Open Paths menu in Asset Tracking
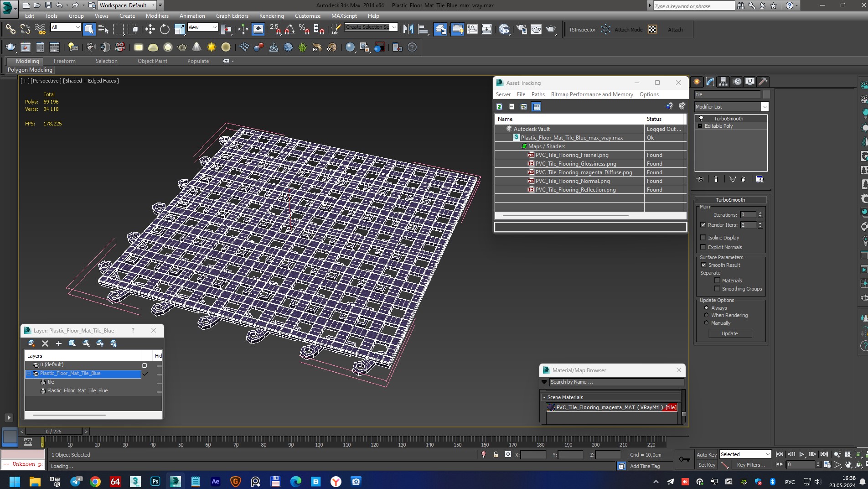 click(538, 94)
